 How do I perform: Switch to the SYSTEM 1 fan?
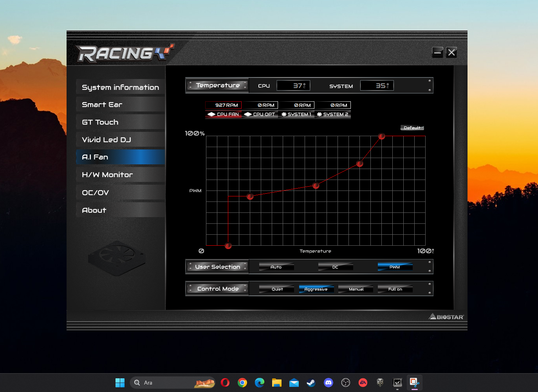[296, 114]
